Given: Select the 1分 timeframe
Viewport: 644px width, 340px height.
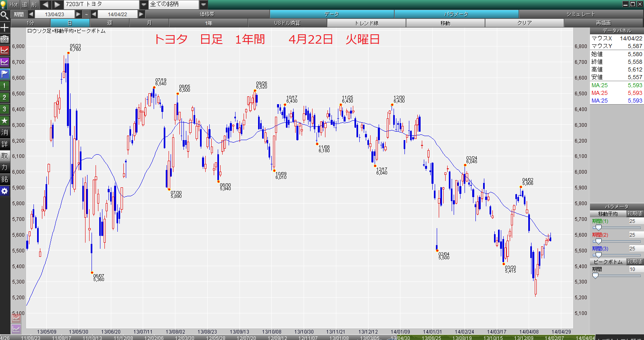Looking at the screenshot, I should pyautogui.click(x=31, y=23).
